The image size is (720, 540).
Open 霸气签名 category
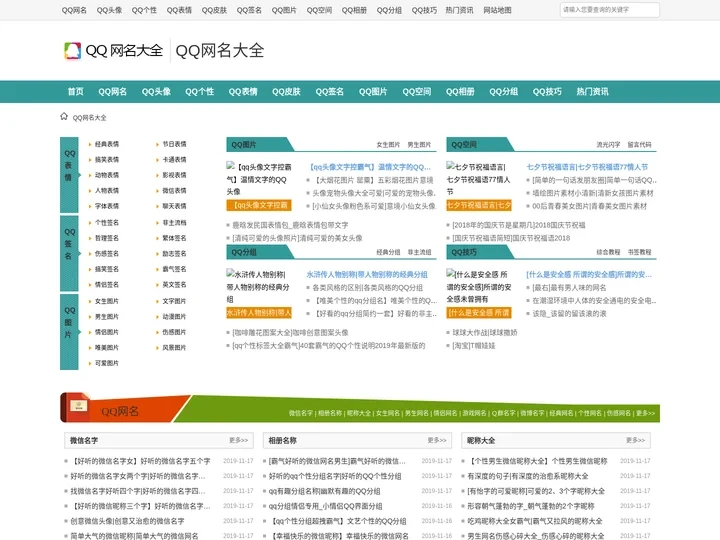(x=174, y=269)
